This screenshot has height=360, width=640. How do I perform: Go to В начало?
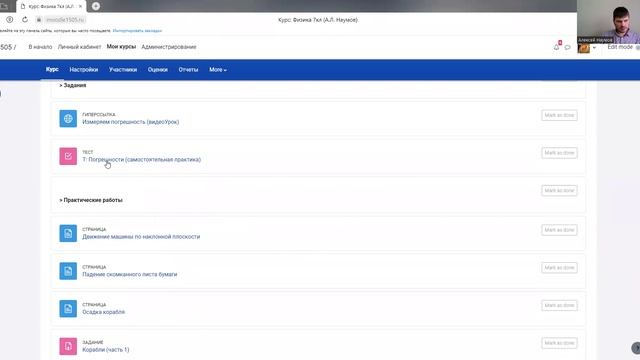(40, 47)
